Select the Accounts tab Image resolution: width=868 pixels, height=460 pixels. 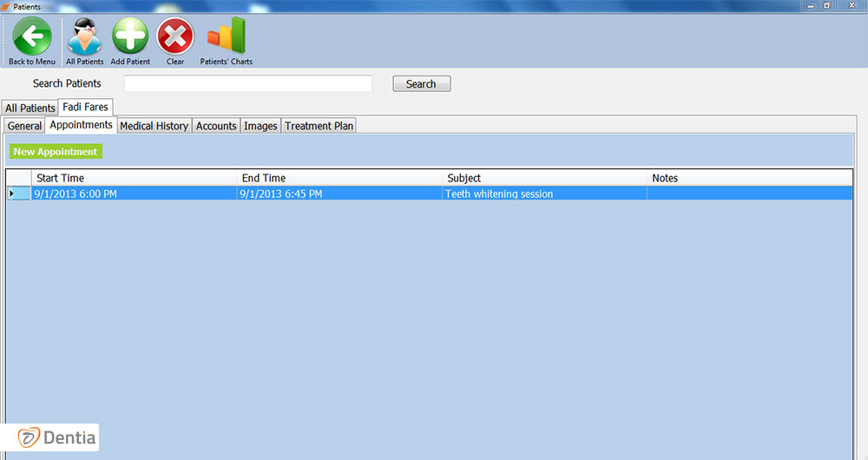pos(216,126)
